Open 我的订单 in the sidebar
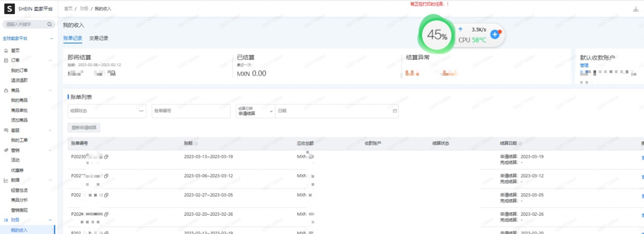 point(19,71)
